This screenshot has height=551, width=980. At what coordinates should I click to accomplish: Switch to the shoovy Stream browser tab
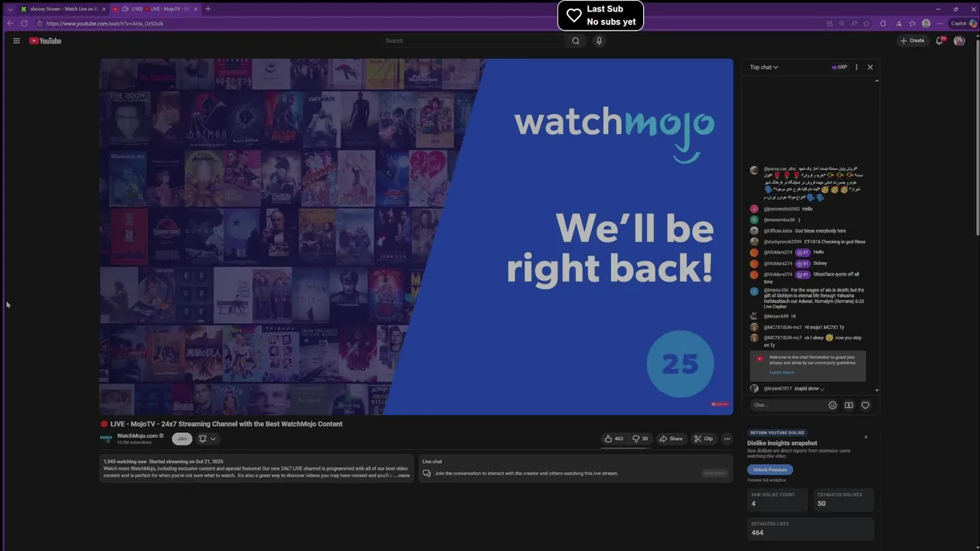click(x=63, y=9)
